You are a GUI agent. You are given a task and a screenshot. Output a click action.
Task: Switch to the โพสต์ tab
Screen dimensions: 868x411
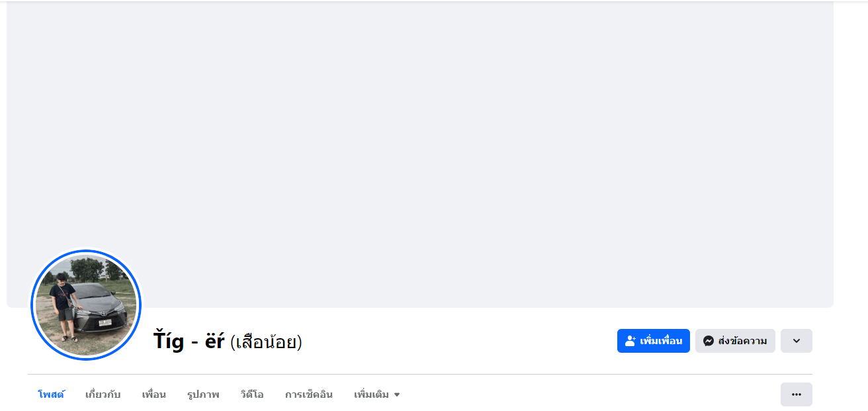51,394
